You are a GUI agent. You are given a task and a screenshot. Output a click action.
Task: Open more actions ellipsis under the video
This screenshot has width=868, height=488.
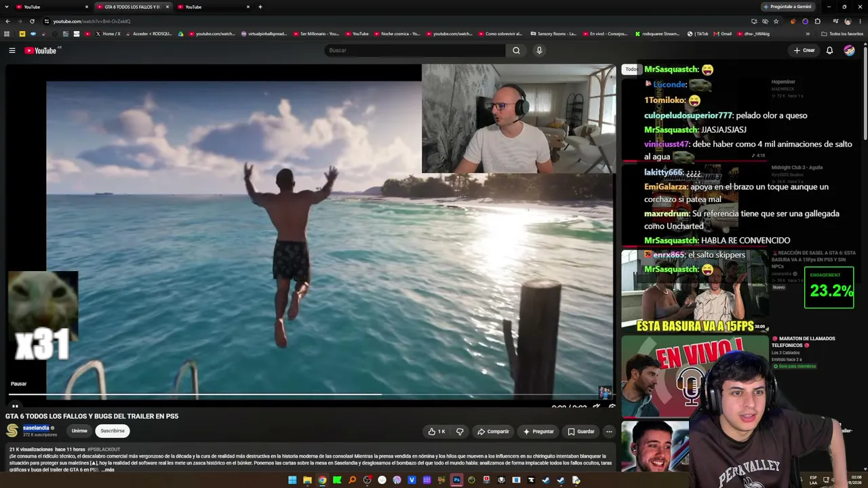click(609, 431)
